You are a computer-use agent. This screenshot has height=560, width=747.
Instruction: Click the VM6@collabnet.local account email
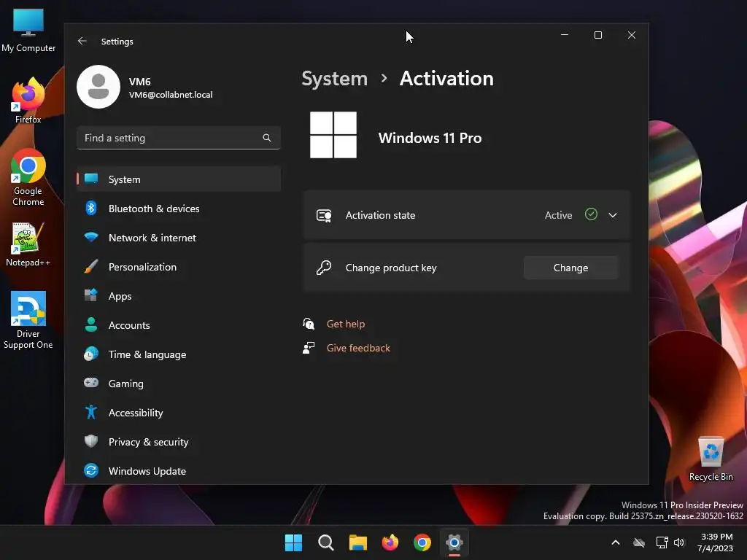point(171,95)
